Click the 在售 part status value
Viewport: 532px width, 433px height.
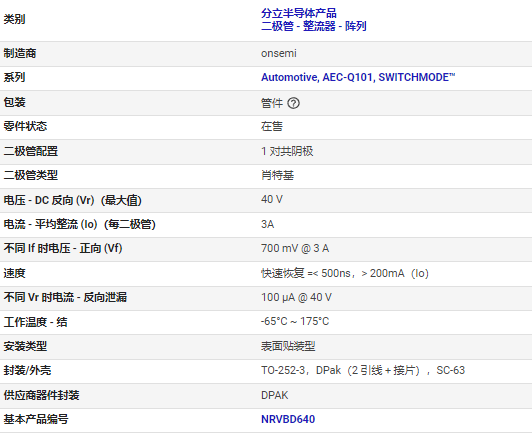tap(272, 127)
